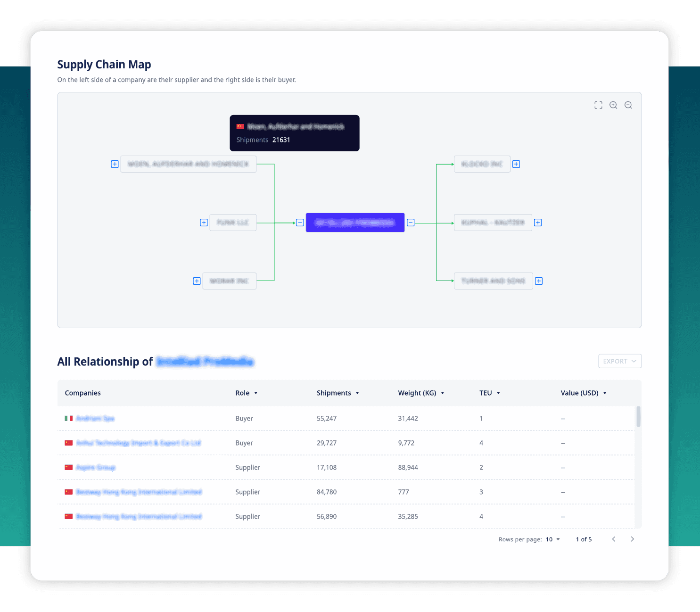Expand the KLOCKO INC buyer node
The height and width of the screenshot is (612, 700).
[516, 164]
